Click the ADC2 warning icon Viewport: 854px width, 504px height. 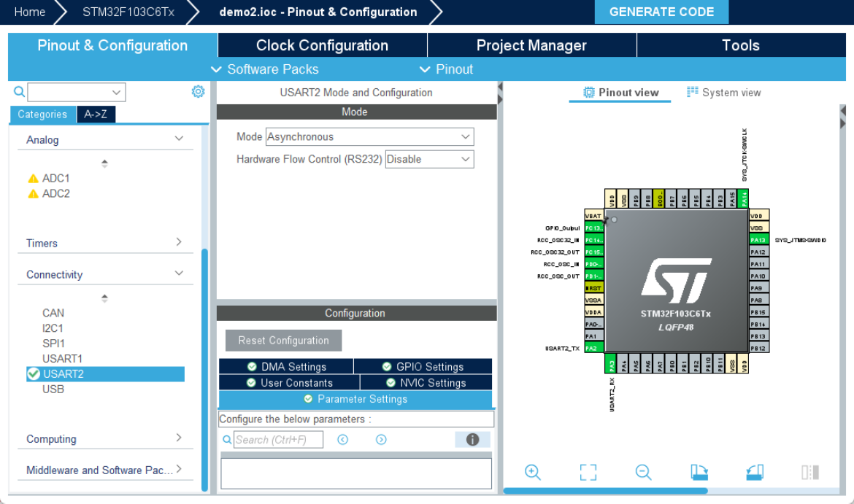click(x=34, y=194)
